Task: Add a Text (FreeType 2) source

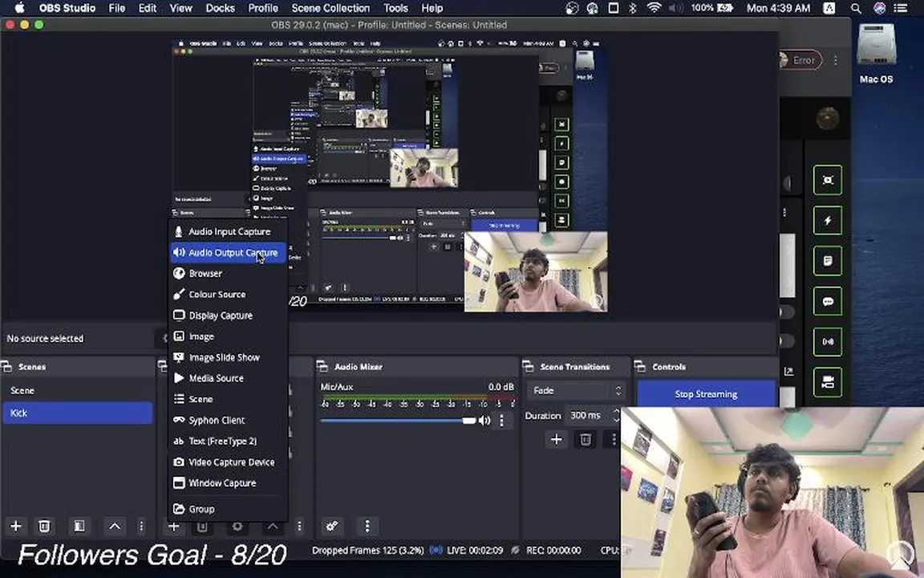Action: (228, 442)
